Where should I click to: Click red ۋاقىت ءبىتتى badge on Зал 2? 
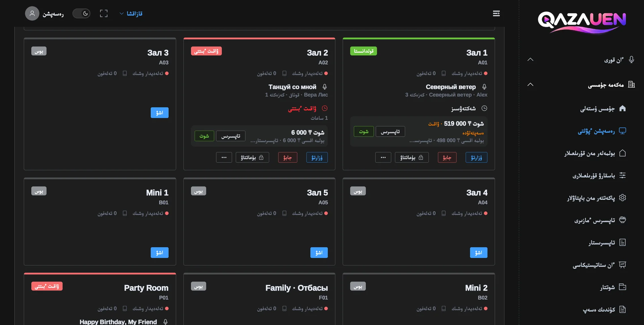tap(206, 51)
